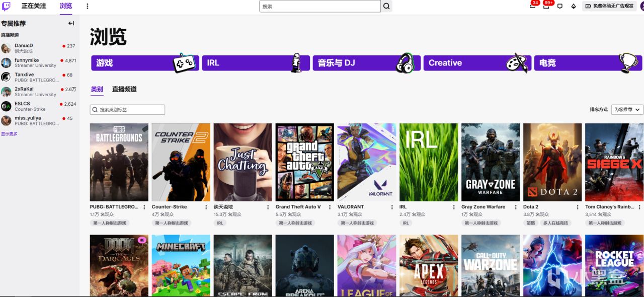Browse the IRL category banner
Screen dimensions: 644x297
coord(256,63)
